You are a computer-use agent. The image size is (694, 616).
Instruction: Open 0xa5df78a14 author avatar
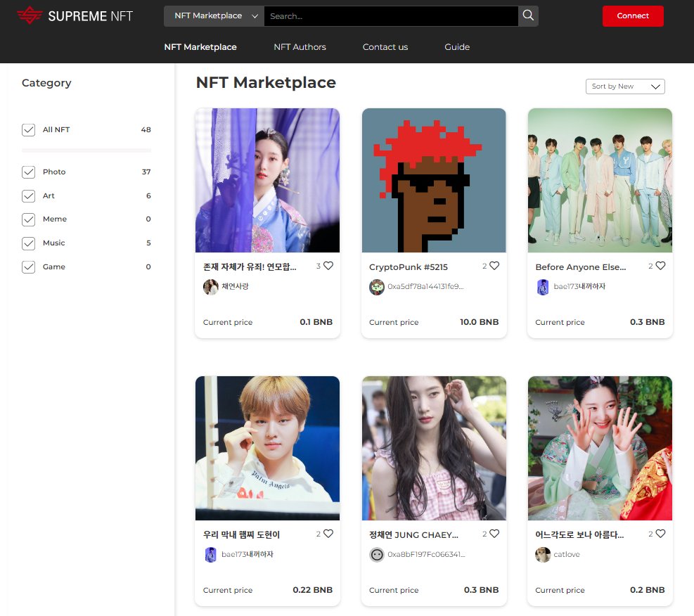coord(377,287)
